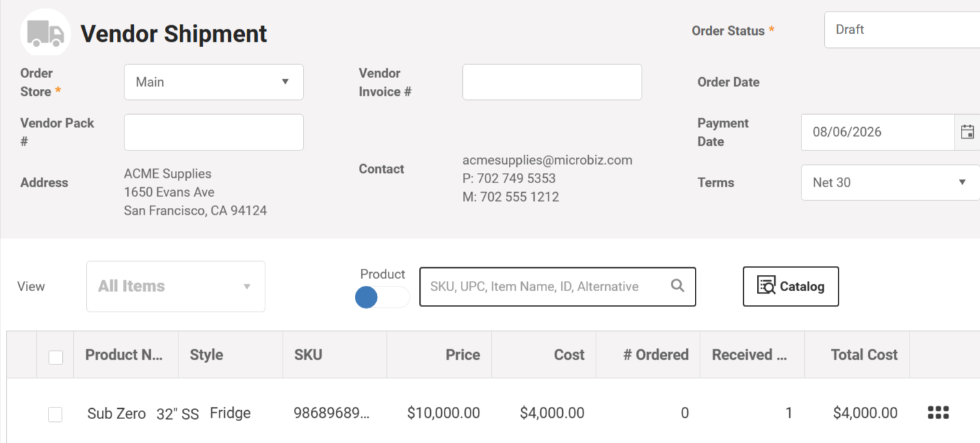Open the Terms dropdown showing Net 30

(x=890, y=183)
